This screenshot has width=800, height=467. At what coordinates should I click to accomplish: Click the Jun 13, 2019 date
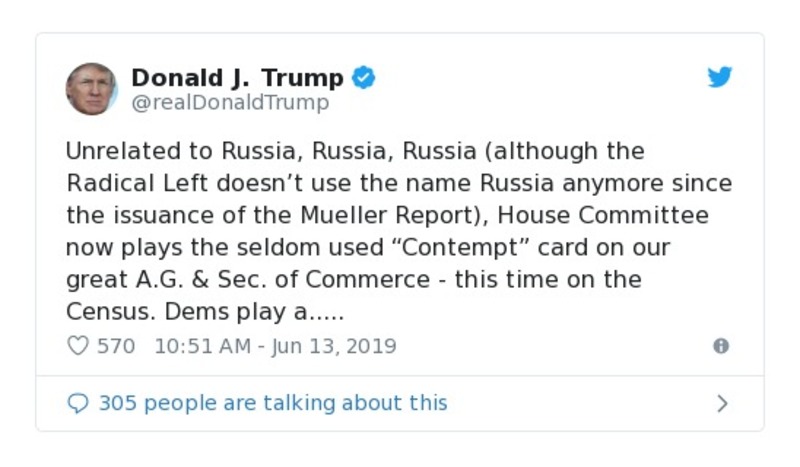[333, 346]
